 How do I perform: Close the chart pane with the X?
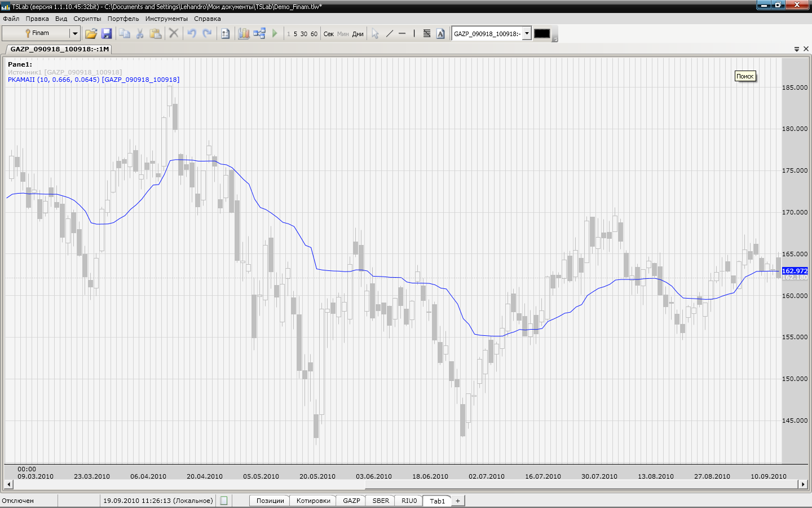[806, 49]
